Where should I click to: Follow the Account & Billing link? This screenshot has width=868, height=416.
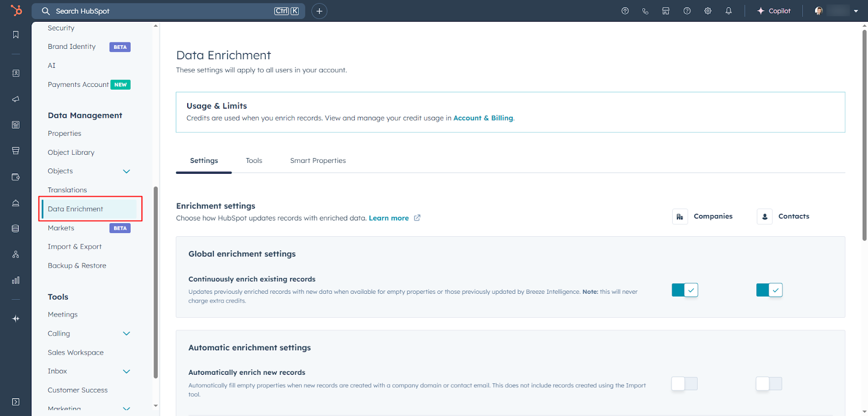coord(483,118)
